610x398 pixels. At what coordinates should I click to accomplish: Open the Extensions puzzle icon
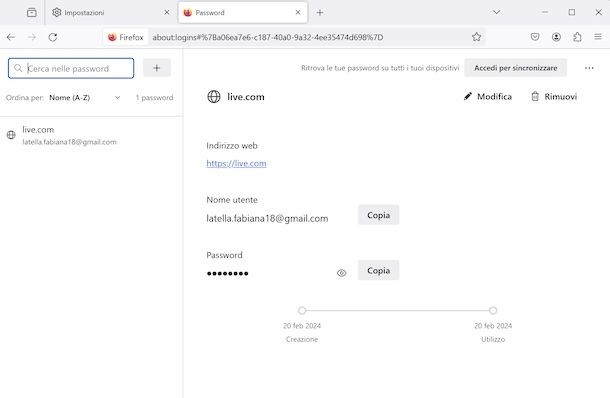(x=577, y=37)
